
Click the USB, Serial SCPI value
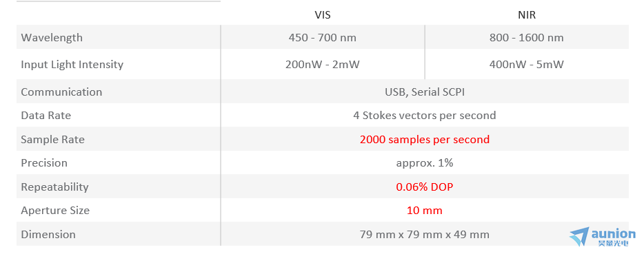pyautogui.click(x=425, y=92)
